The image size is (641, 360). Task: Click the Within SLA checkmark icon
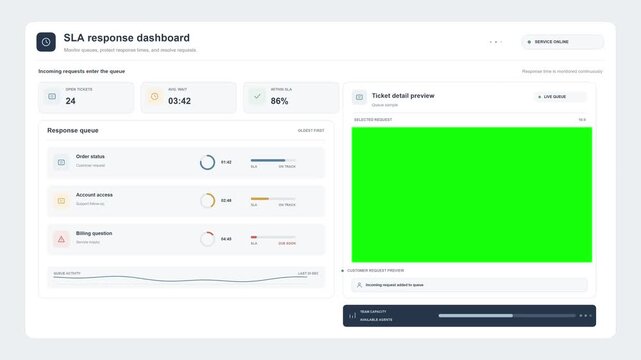coord(257,96)
